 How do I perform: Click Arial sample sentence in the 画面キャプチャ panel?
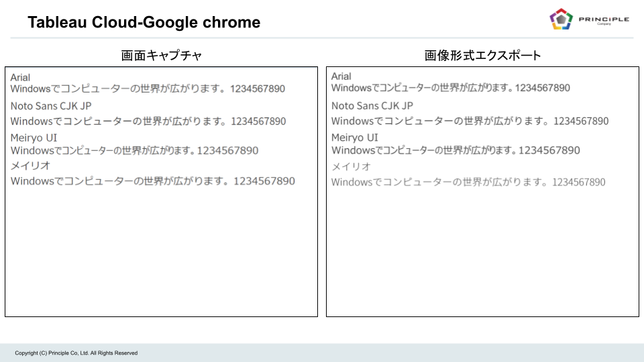pos(148,88)
